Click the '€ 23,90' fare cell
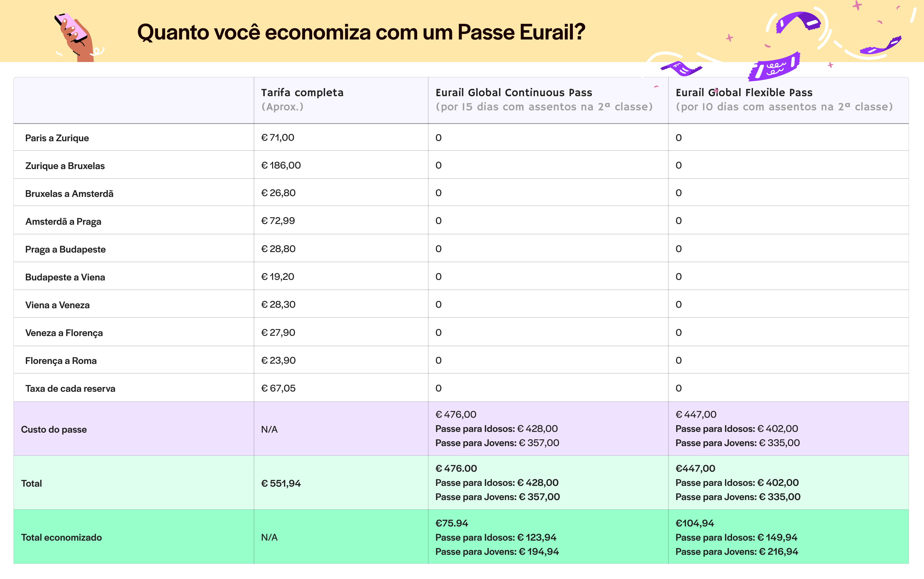This screenshot has width=924, height=579. coord(278,361)
